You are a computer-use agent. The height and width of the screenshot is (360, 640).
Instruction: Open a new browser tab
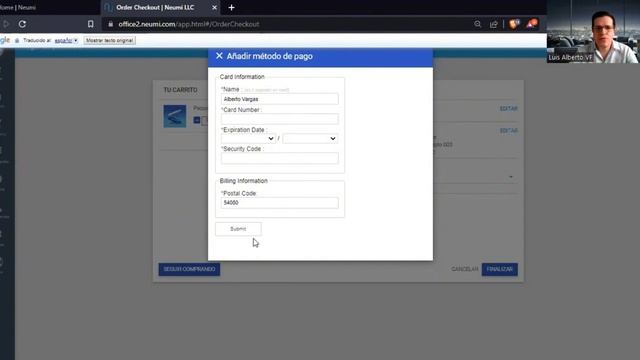pos(231,7)
